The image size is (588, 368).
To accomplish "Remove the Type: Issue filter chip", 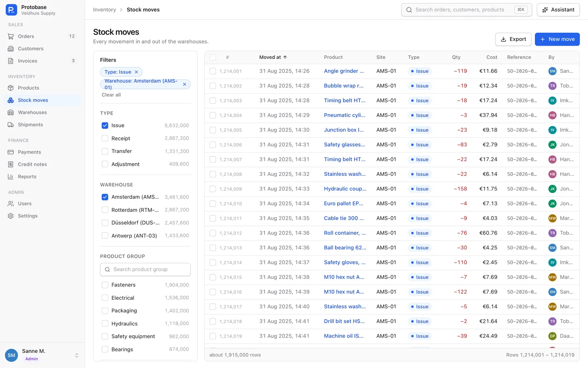I will [136, 72].
